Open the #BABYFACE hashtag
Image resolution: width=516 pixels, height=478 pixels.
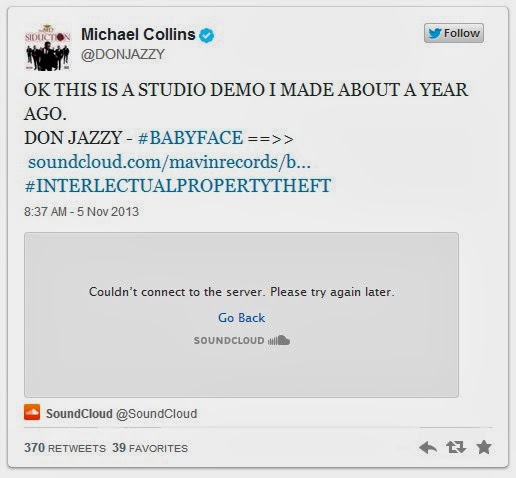[190, 138]
